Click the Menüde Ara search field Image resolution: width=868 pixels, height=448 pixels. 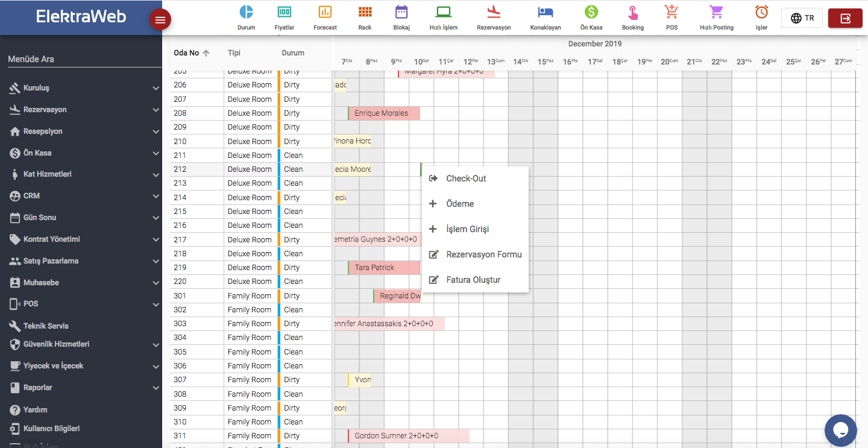click(x=84, y=59)
